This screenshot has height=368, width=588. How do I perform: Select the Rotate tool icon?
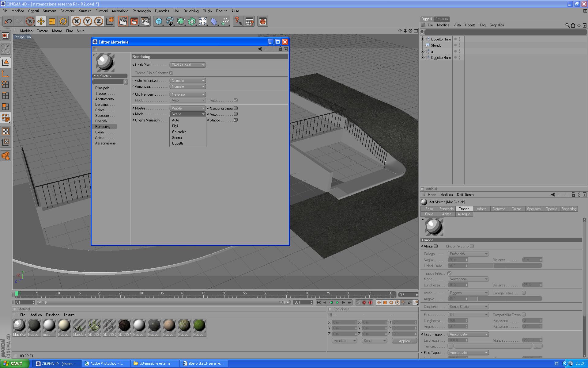[63, 21]
